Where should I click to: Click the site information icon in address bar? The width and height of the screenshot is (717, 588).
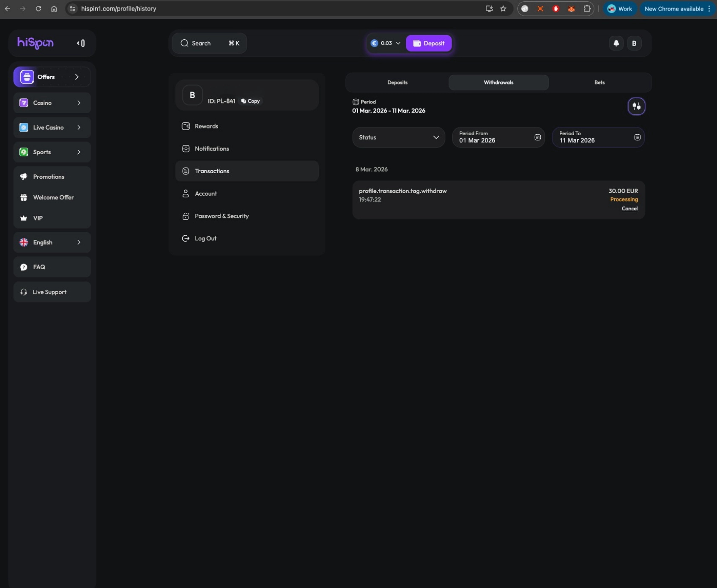tap(73, 8)
